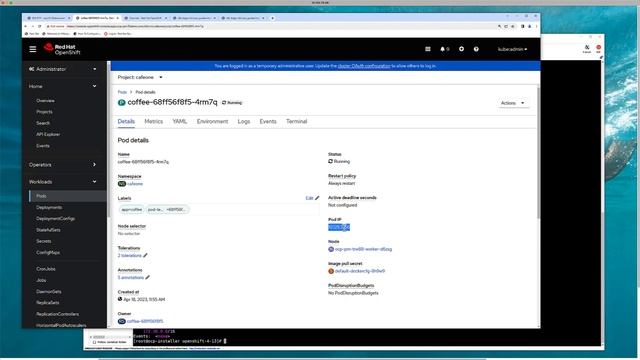The width and height of the screenshot is (640, 360).
Task: Switch to the Metrics tab
Action: tap(153, 122)
